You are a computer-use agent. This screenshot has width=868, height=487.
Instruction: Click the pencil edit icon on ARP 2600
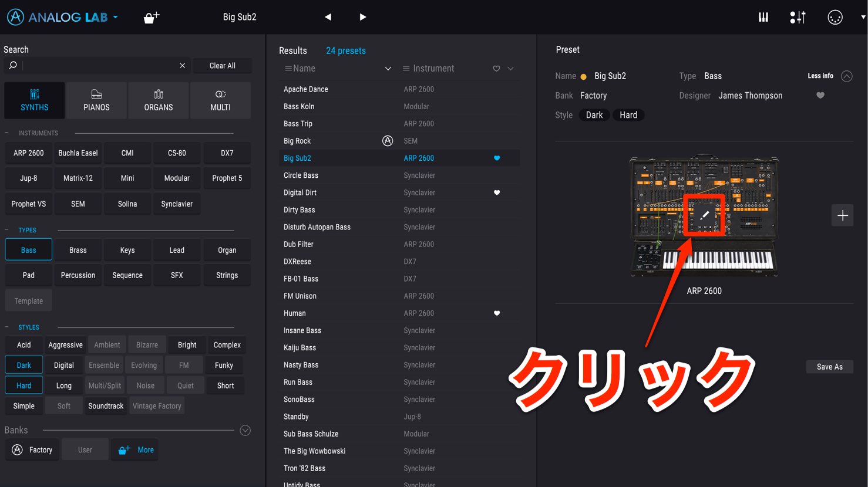[x=704, y=215]
